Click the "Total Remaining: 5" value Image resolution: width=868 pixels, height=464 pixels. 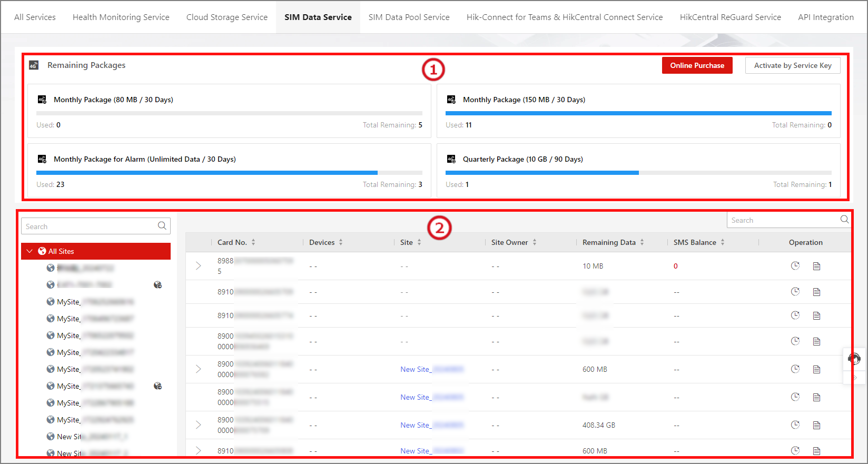pos(392,125)
